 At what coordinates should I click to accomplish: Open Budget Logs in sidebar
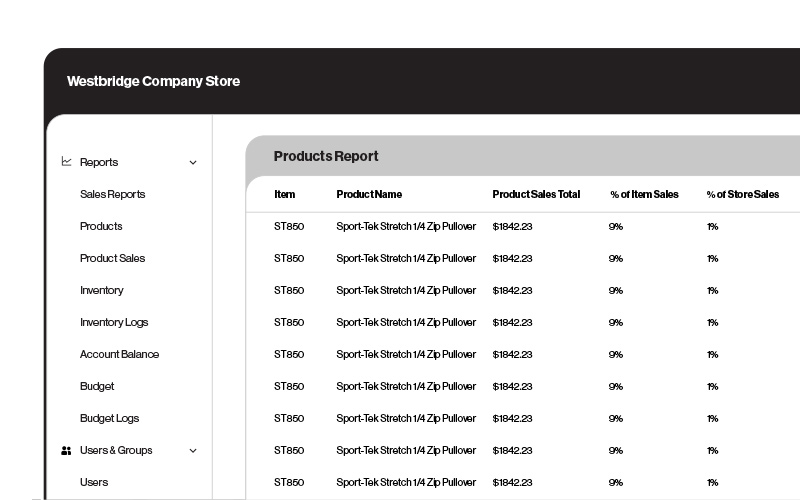pos(109,418)
